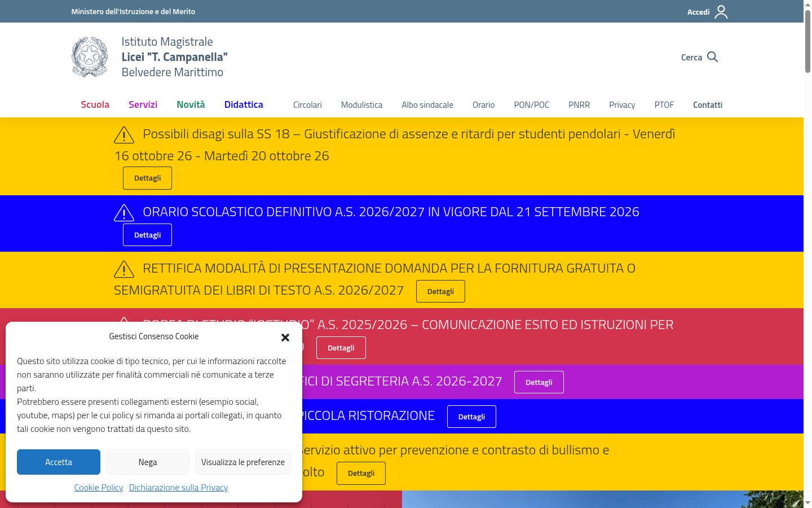The height and width of the screenshot is (508, 812).
Task: Click the vertical page scrollbar thumb
Action: pos(807,41)
